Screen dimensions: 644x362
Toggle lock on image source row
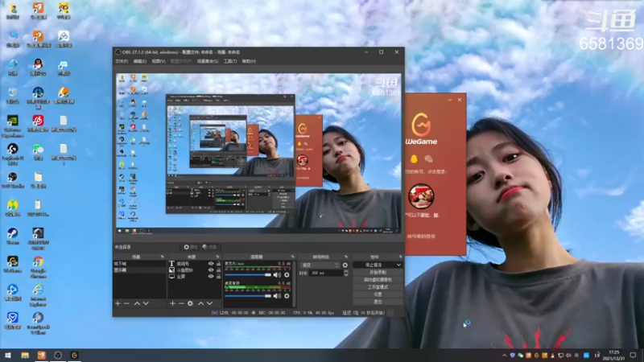[218, 270]
